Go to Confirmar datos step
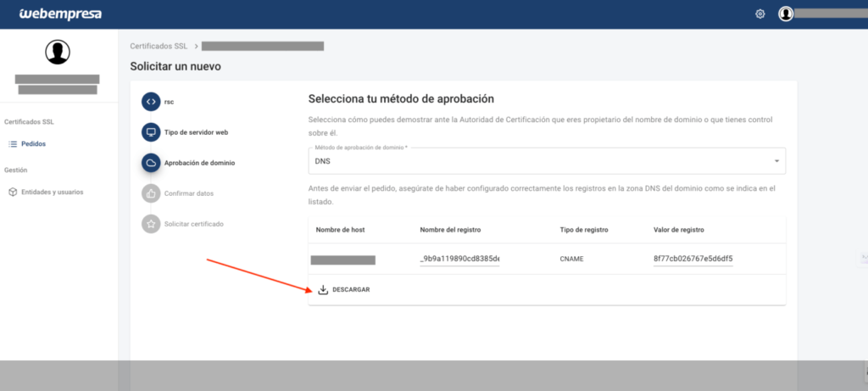 tap(189, 193)
